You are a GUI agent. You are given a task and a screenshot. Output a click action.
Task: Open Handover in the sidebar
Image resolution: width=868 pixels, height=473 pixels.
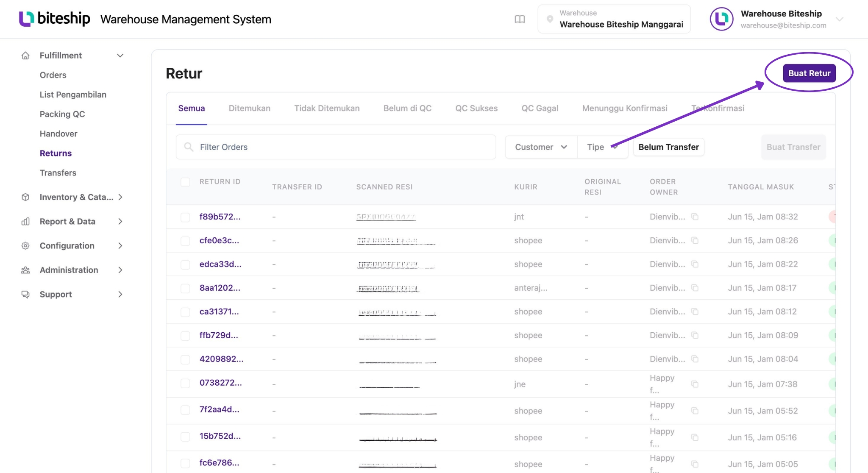pos(58,134)
